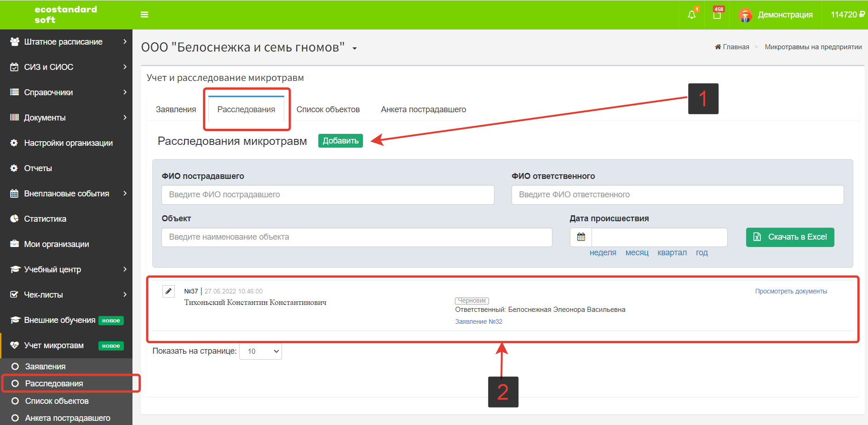Click the name Тихоньский Константин Константинович
The image size is (868, 425).
[255, 303]
